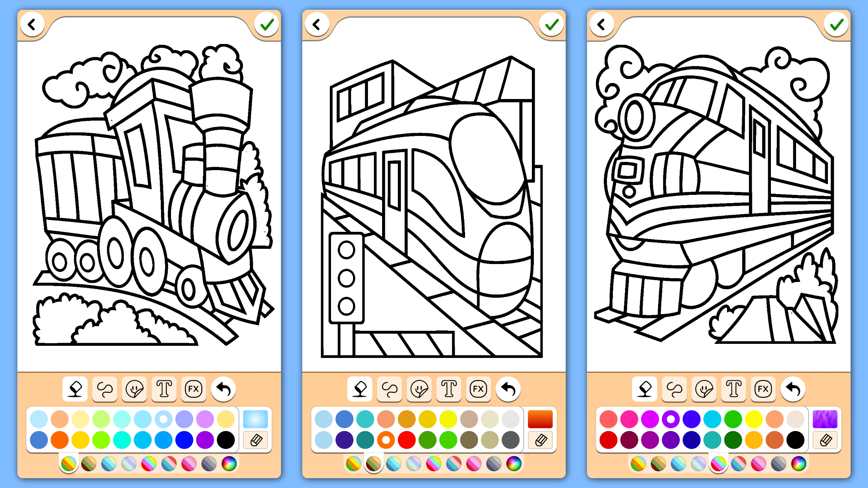868x488 pixels.
Task: Switch to brown-striped palette tab in middle panel
Action: point(373,464)
